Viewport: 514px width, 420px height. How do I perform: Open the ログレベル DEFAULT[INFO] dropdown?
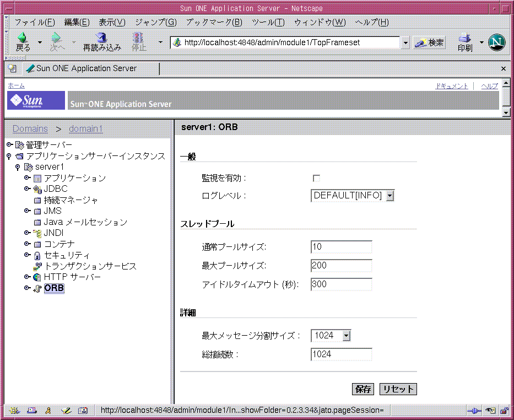click(x=353, y=196)
